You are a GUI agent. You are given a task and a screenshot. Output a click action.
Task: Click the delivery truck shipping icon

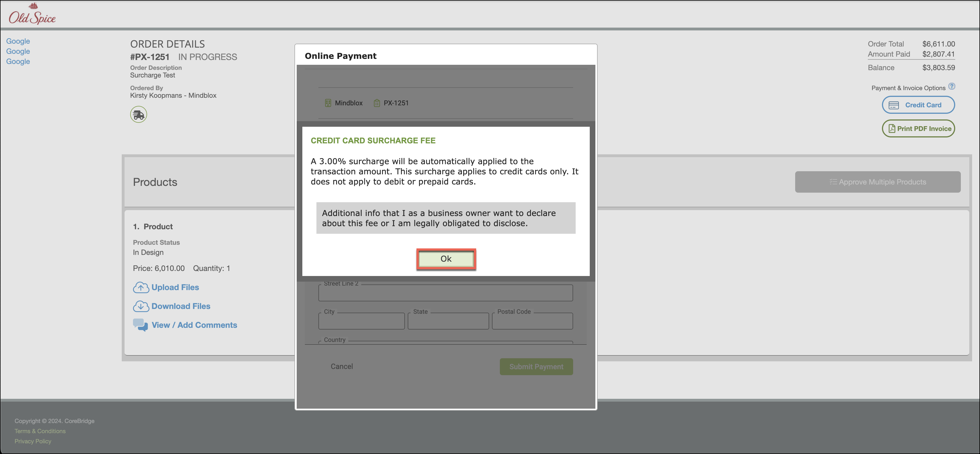pyautogui.click(x=138, y=114)
